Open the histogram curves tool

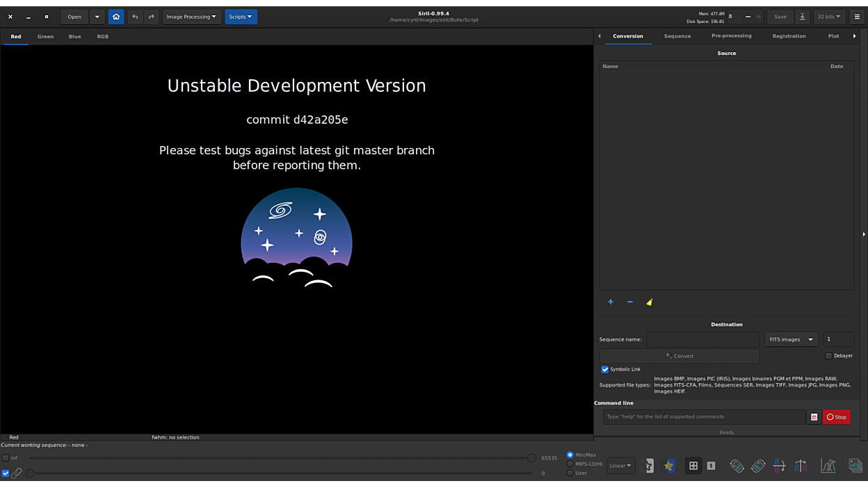(828, 466)
